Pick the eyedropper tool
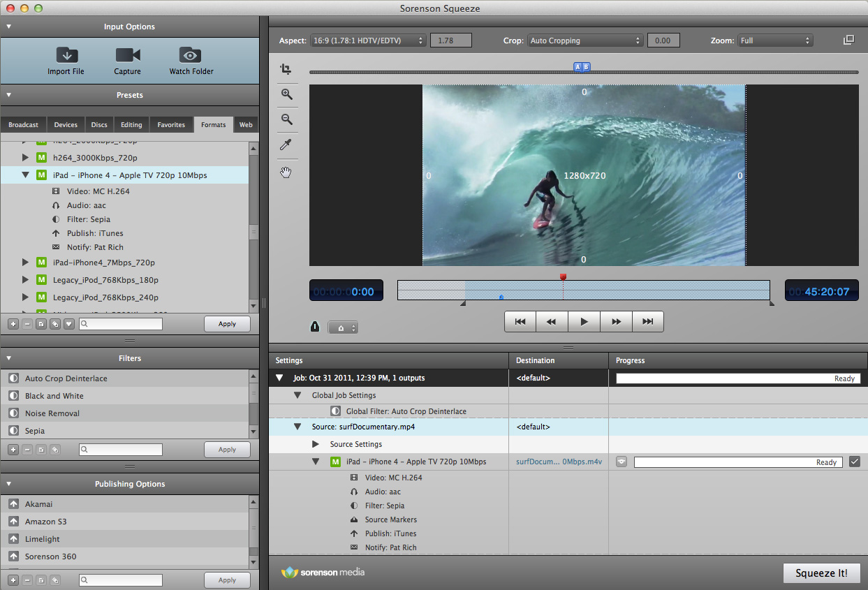The width and height of the screenshot is (868, 590). pyautogui.click(x=286, y=145)
